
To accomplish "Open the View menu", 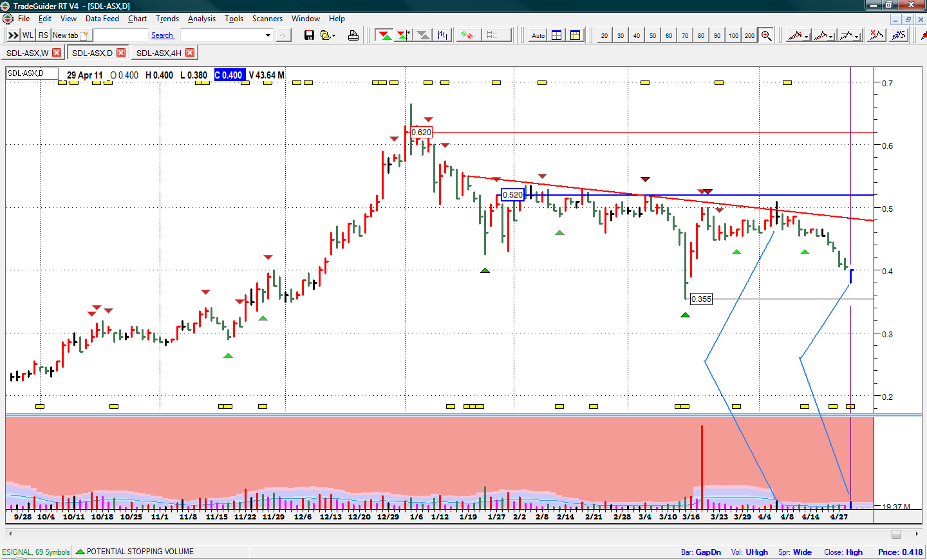I will [68, 19].
